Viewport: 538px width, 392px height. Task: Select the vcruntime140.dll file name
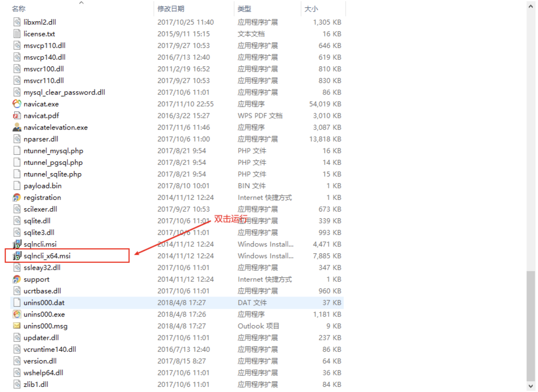(x=50, y=349)
